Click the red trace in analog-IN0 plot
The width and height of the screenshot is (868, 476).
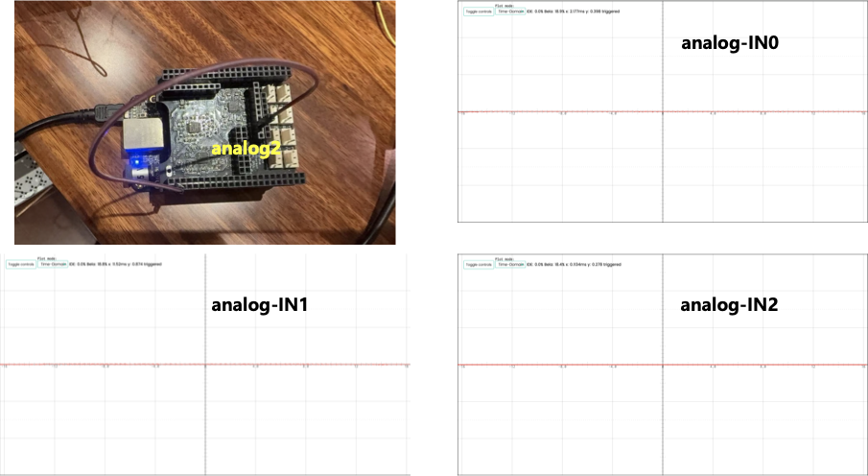tap(575, 112)
